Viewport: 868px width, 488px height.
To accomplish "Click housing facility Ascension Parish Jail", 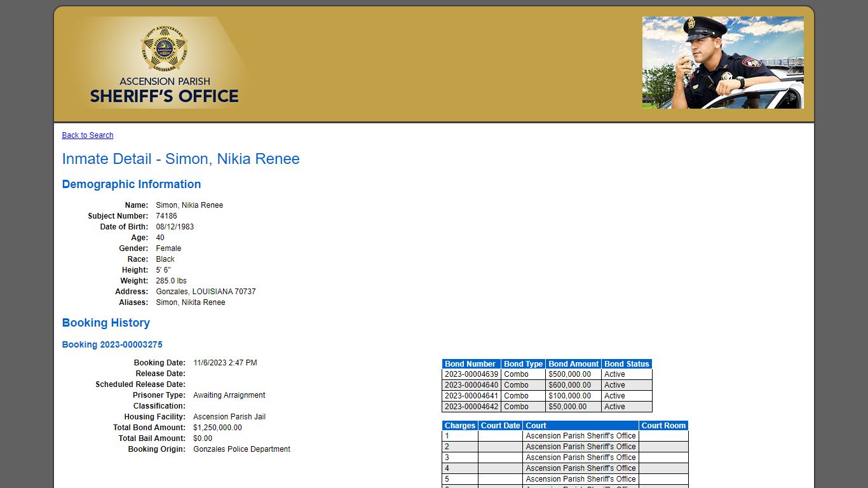I will click(229, 417).
